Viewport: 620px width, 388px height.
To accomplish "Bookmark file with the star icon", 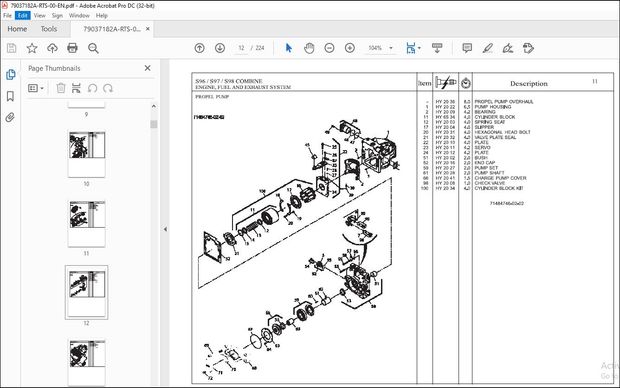I will click(x=32, y=48).
